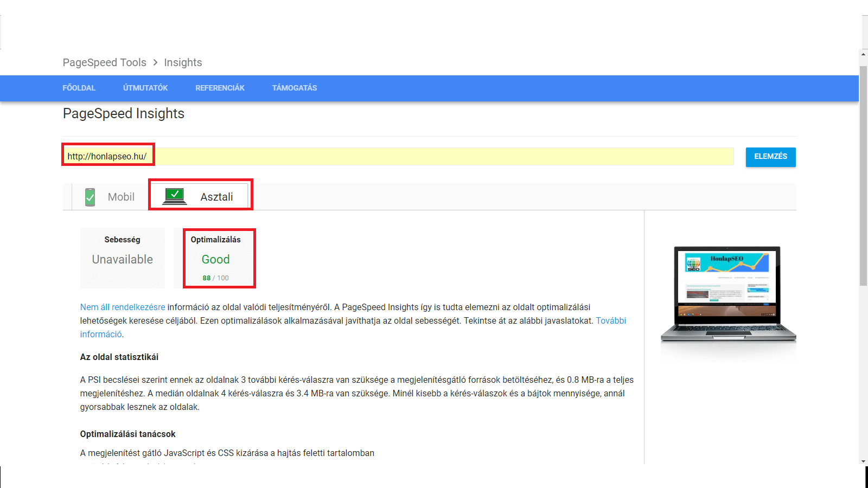The width and height of the screenshot is (868, 488).
Task: Click the scrollbar up arrow
Action: 863,54
